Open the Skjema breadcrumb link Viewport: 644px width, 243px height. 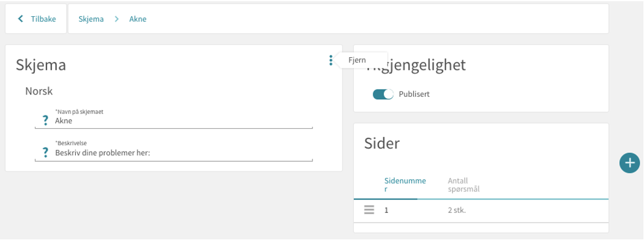pyautogui.click(x=91, y=19)
